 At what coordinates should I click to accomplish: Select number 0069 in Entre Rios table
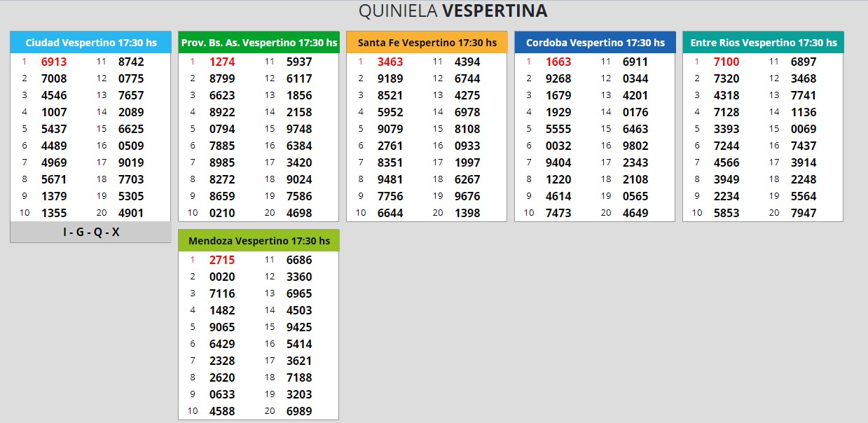point(804,129)
